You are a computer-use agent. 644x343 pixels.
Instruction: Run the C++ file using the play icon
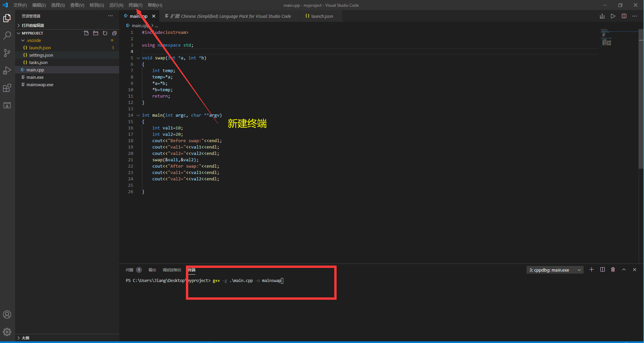tap(613, 16)
